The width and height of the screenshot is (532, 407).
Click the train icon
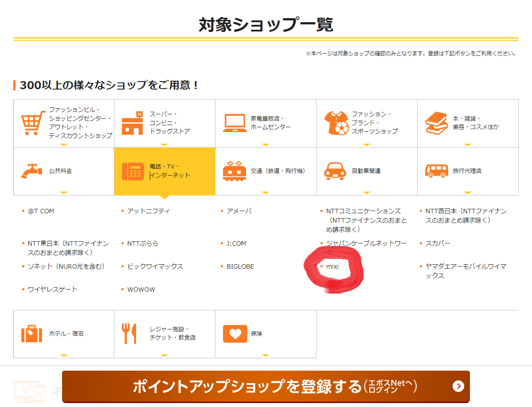click(x=235, y=171)
